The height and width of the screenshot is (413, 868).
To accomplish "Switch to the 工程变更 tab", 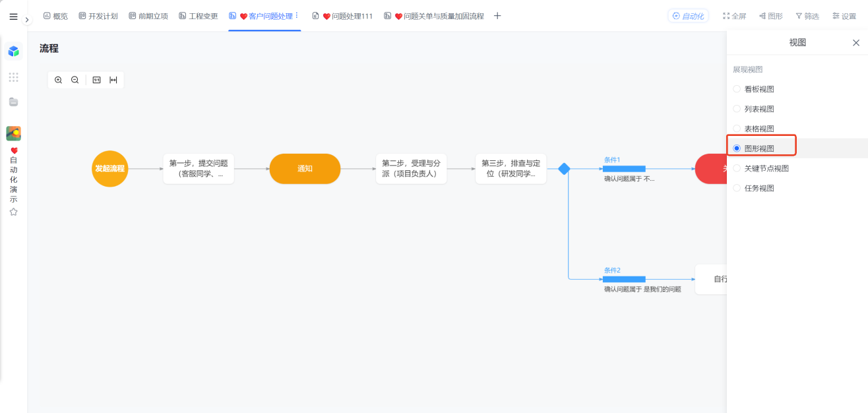I will (x=199, y=16).
